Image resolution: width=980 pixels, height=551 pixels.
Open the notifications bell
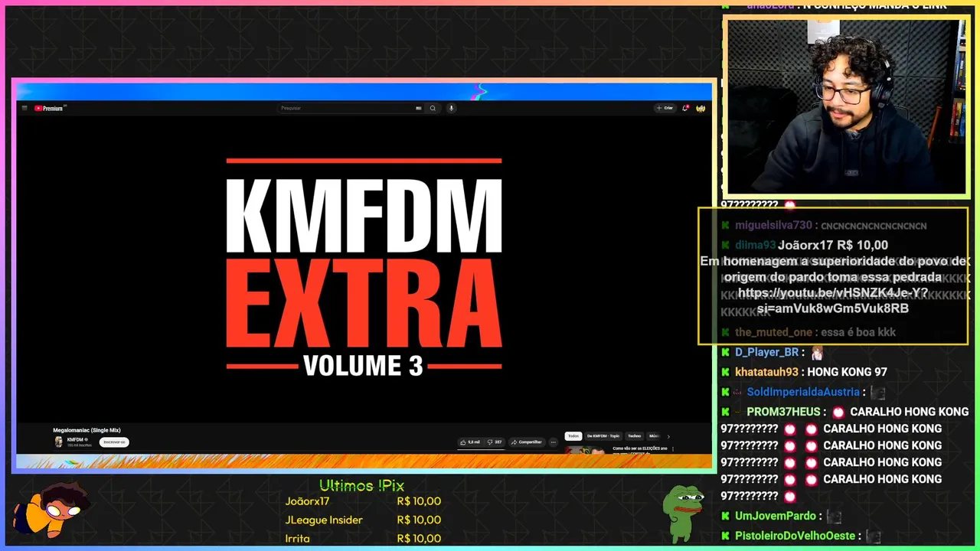685,108
